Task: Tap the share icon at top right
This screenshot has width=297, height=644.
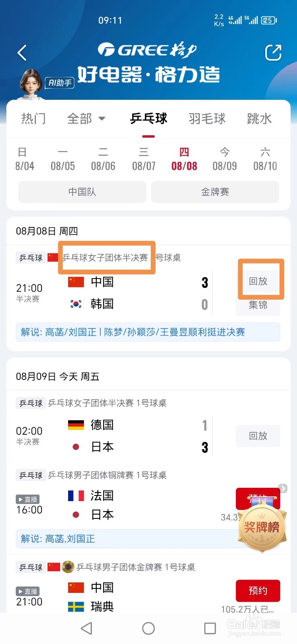Action: coord(273,53)
